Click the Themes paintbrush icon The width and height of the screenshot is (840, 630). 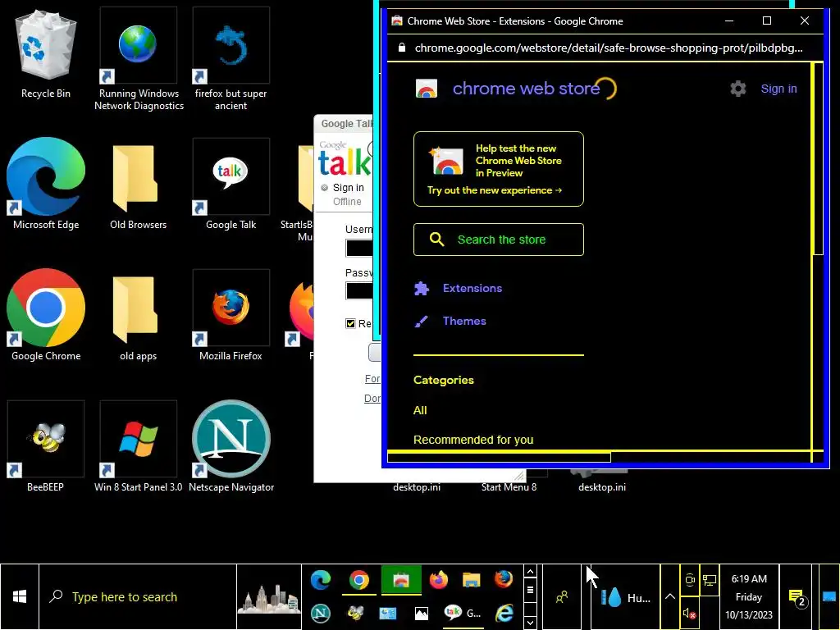click(x=421, y=322)
